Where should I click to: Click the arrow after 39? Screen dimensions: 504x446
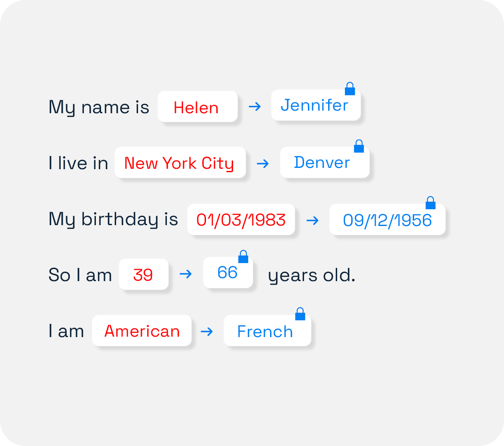185,274
